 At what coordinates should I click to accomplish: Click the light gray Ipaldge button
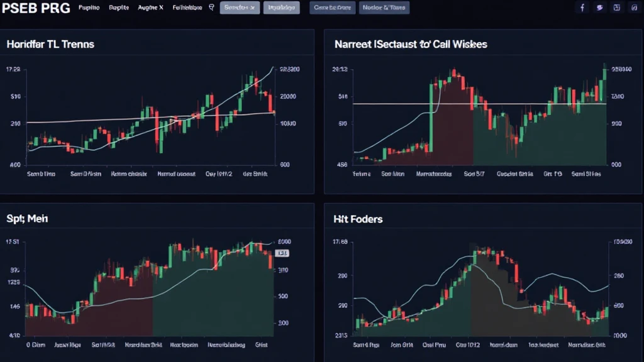(281, 8)
